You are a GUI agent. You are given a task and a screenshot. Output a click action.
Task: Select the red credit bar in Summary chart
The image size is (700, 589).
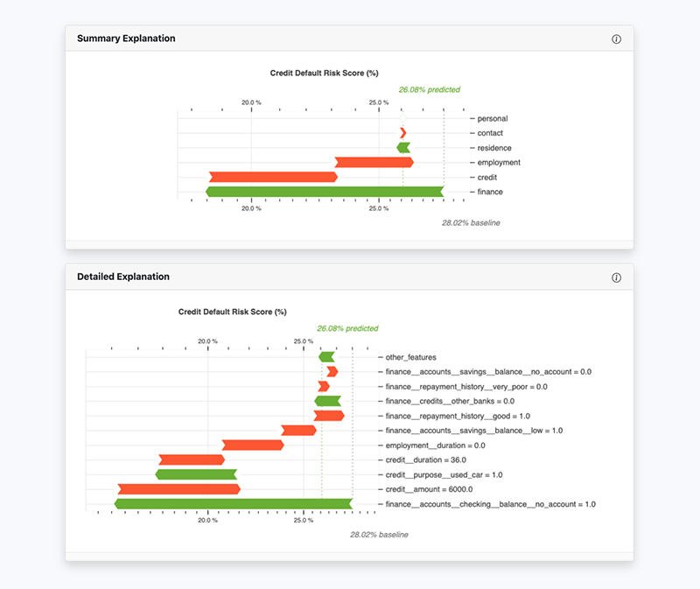click(x=271, y=176)
